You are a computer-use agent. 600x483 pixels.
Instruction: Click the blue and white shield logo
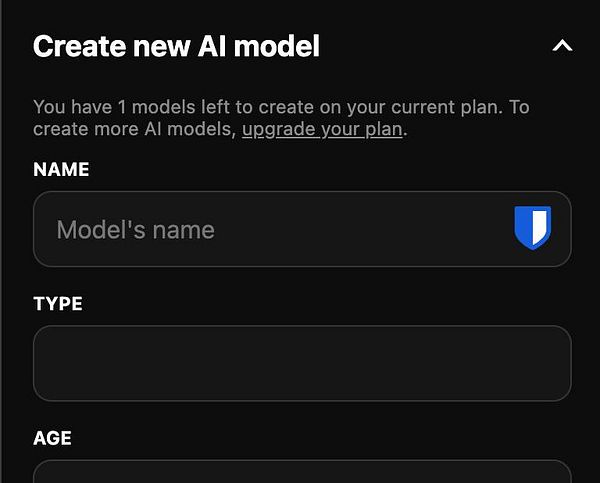(x=533, y=228)
